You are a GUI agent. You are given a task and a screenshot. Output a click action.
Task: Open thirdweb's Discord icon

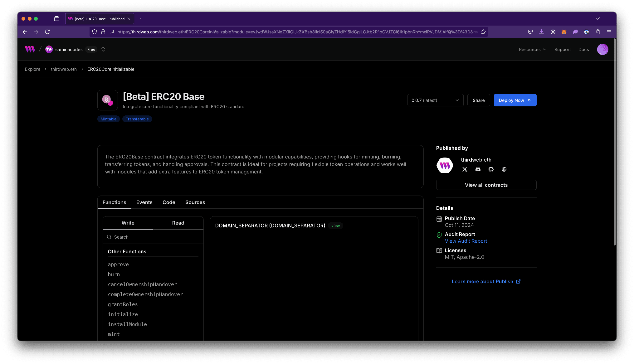point(478,169)
